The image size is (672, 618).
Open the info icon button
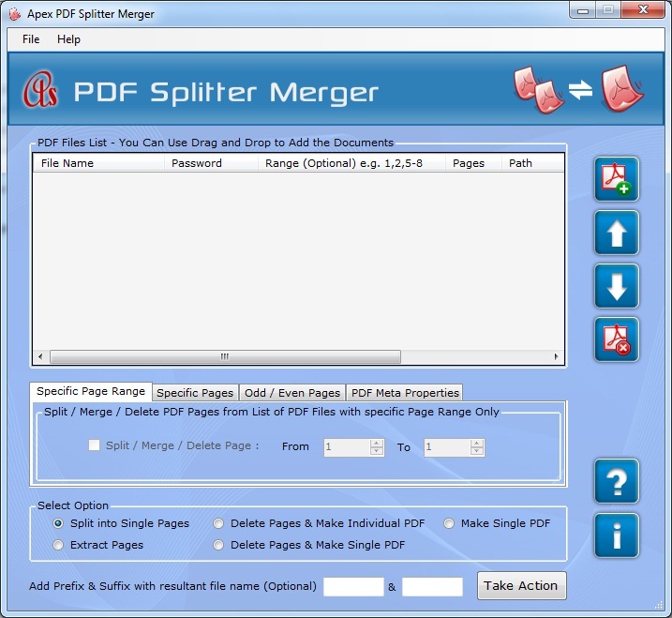coord(617,535)
